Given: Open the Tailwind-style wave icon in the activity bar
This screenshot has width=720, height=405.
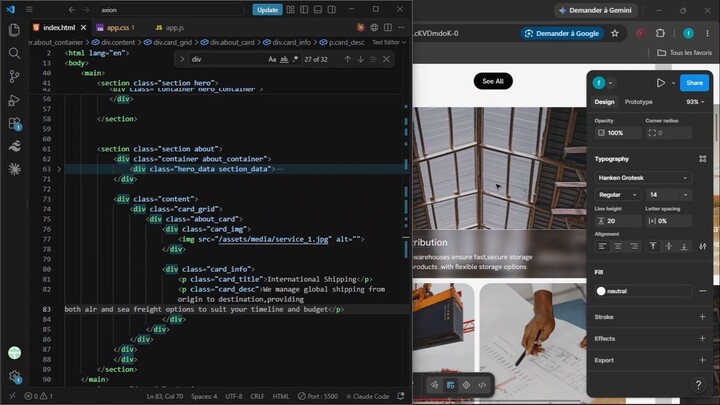Looking at the screenshot, I should (x=14, y=146).
